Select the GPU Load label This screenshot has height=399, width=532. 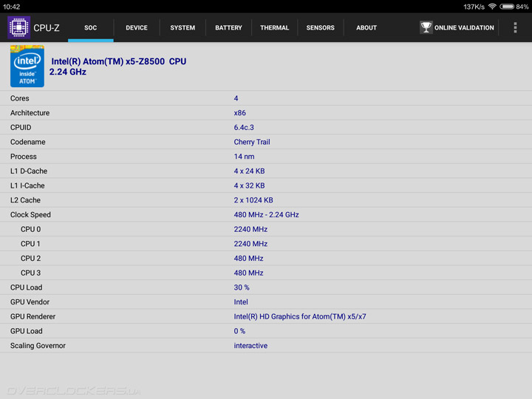(x=27, y=332)
